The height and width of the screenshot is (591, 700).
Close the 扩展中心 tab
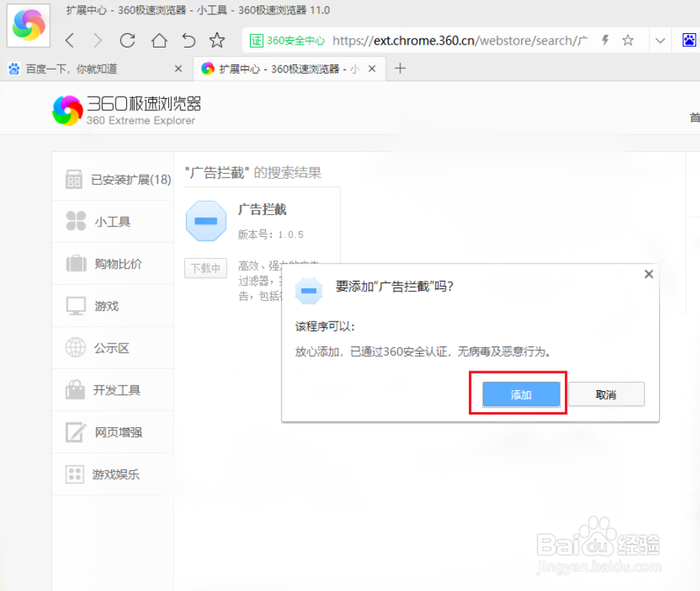pyautogui.click(x=372, y=69)
